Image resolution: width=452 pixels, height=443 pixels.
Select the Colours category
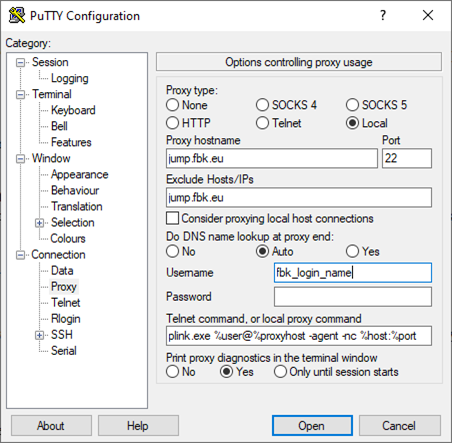(x=68, y=239)
